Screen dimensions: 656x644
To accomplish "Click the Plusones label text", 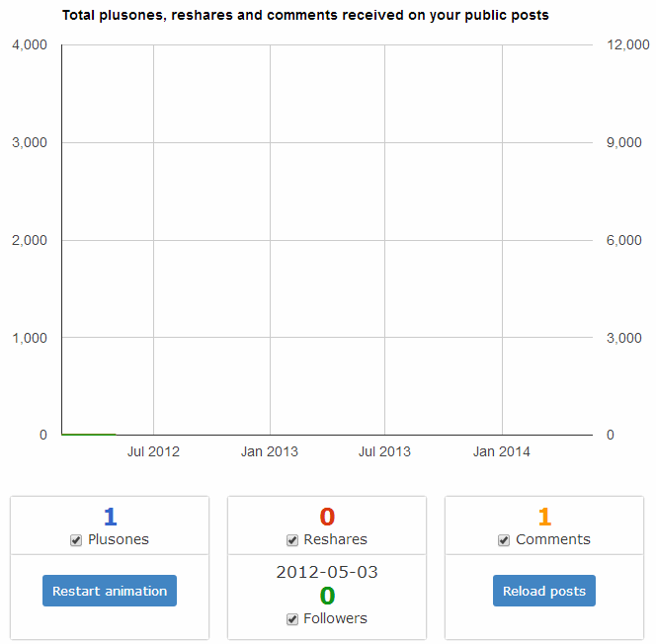I will pyautogui.click(x=119, y=539).
